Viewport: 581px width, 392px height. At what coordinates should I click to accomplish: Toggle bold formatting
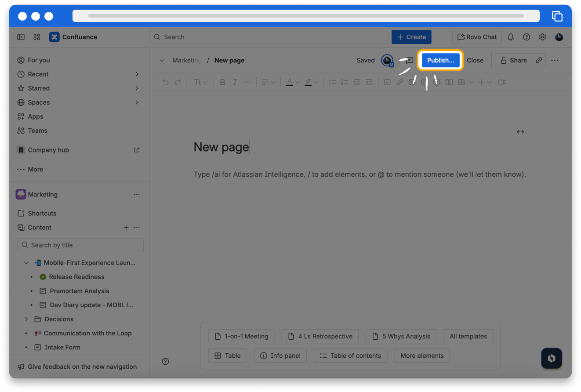tap(222, 82)
